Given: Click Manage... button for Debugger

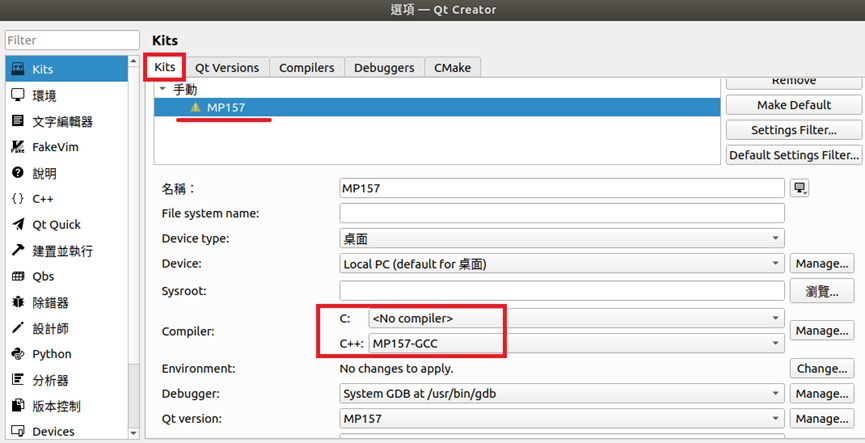Looking at the screenshot, I should coord(822,393).
